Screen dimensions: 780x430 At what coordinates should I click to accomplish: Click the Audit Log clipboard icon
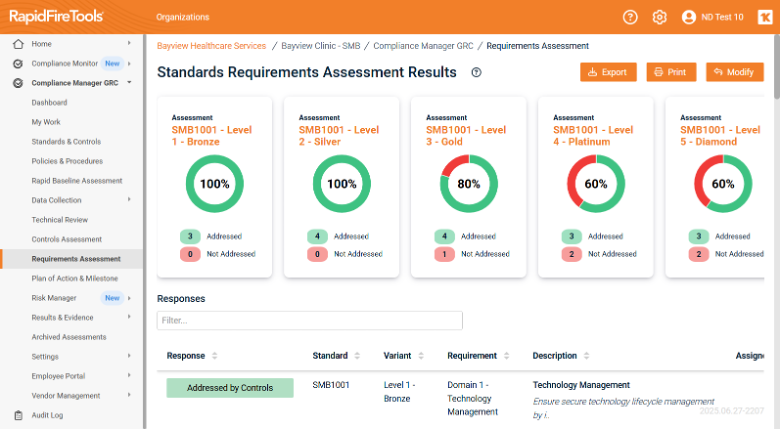tap(18, 415)
